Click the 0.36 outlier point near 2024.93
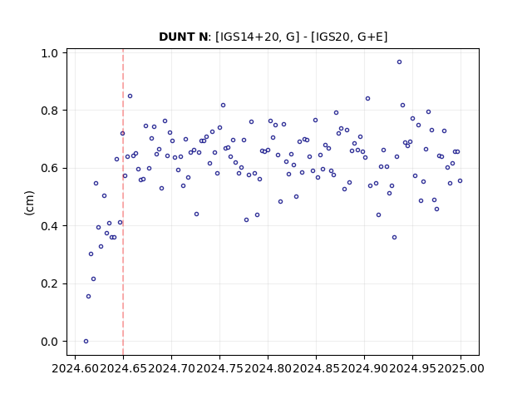The width and height of the screenshot is (532, 399). point(394,238)
